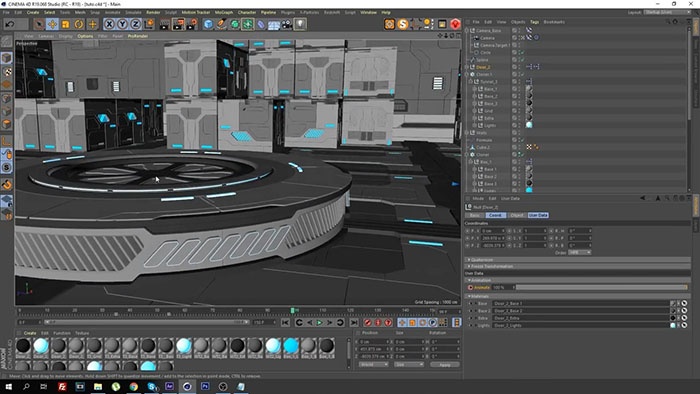Viewport: 700px width, 394px height.
Task: Switch to the Object attribute tab
Action: 517,215
